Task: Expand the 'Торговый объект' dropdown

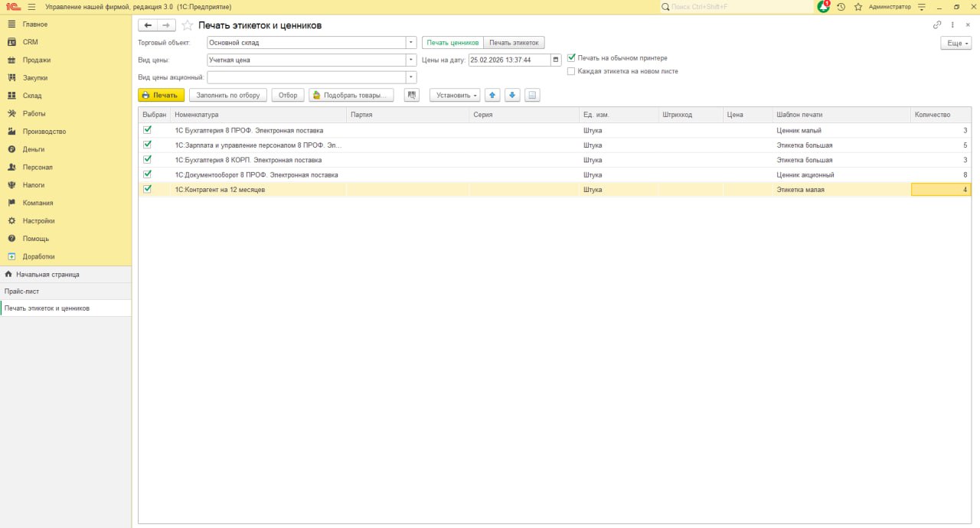Action: (x=411, y=43)
